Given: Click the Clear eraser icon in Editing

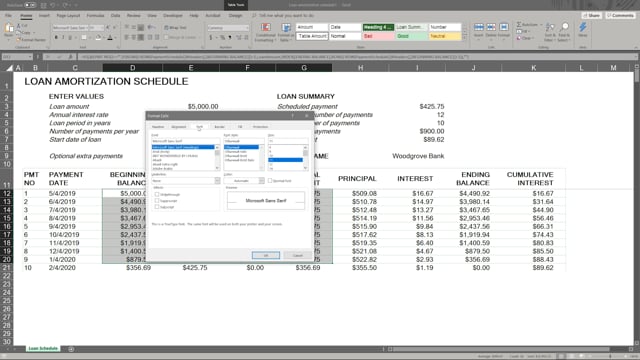Looking at the screenshot, I should tap(519, 38).
